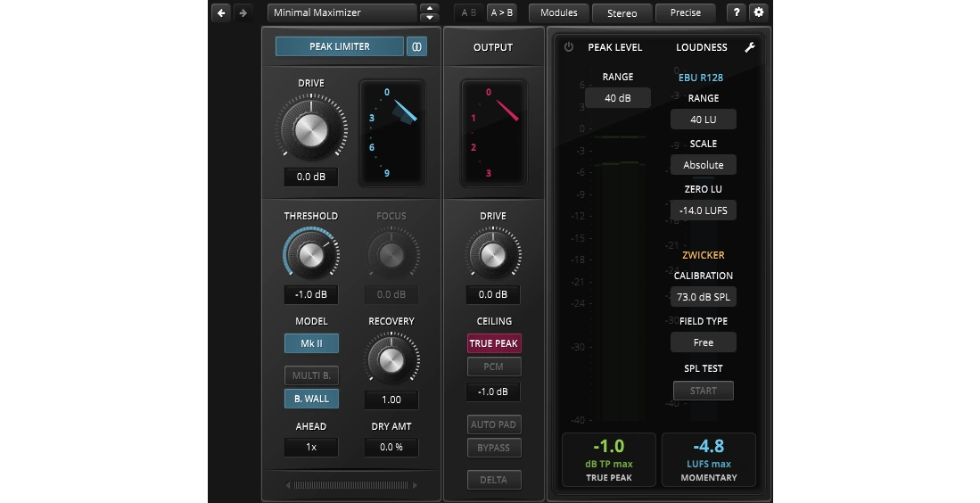Click the -4.8 LUFS max readout
The height and width of the screenshot is (503, 980).
[x=709, y=460]
